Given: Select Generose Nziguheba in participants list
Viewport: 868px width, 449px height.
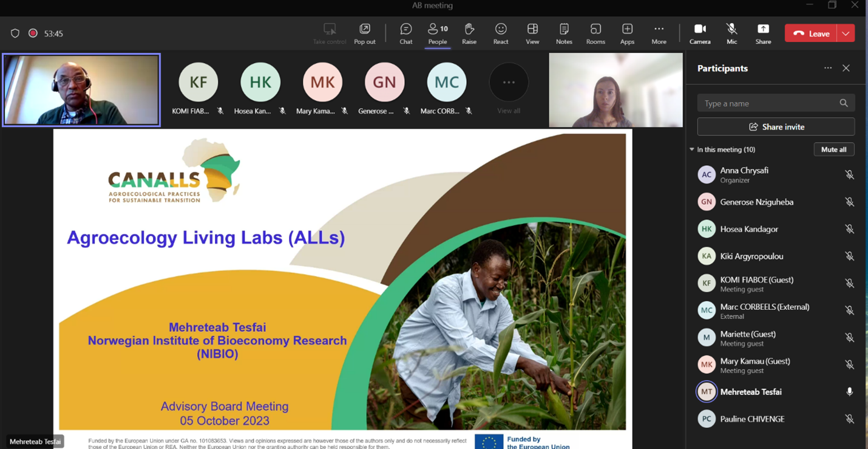Looking at the screenshot, I should [776, 202].
